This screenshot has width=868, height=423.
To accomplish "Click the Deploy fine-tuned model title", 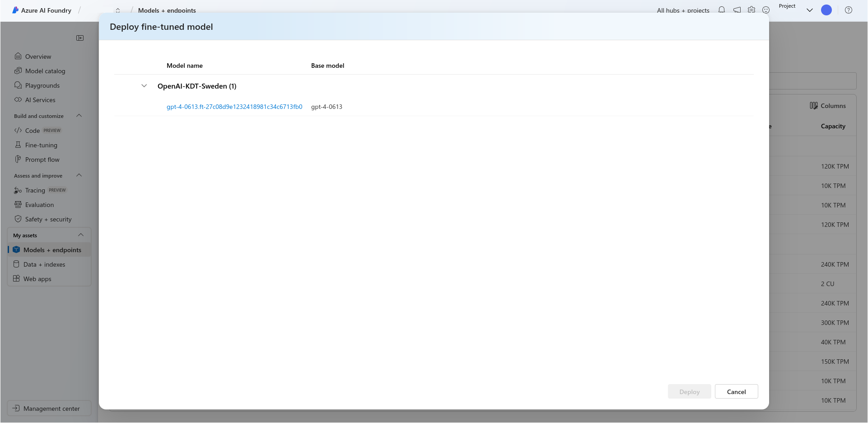I will [161, 27].
